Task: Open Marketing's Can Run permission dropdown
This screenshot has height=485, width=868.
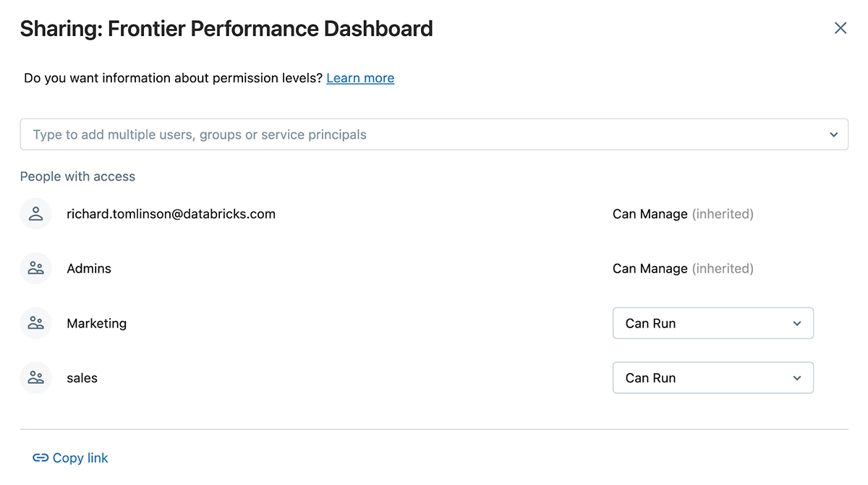Action: (x=712, y=324)
